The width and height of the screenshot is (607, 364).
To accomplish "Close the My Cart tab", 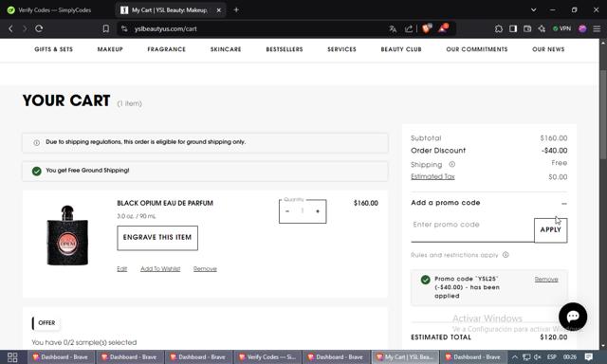I will 219,10.
